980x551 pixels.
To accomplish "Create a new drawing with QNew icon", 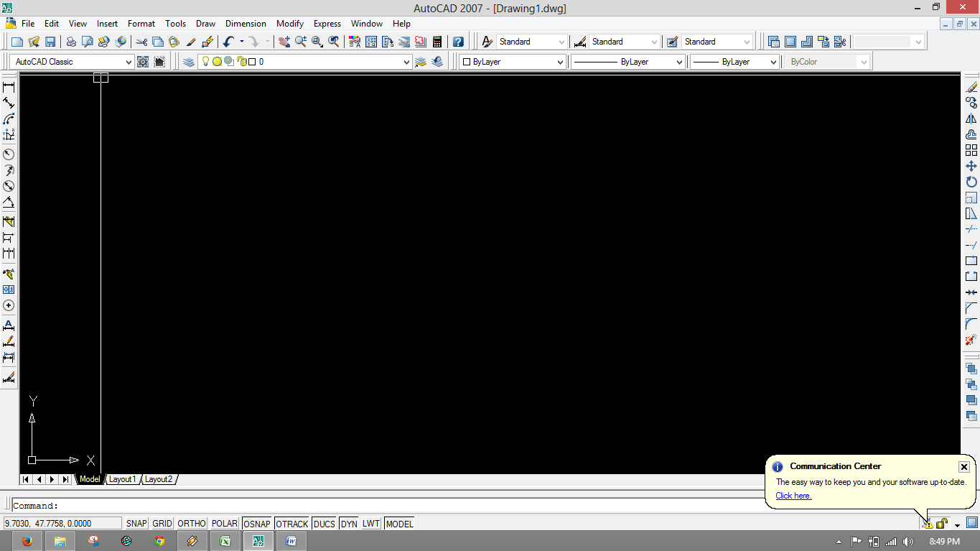I will pyautogui.click(x=17, y=42).
